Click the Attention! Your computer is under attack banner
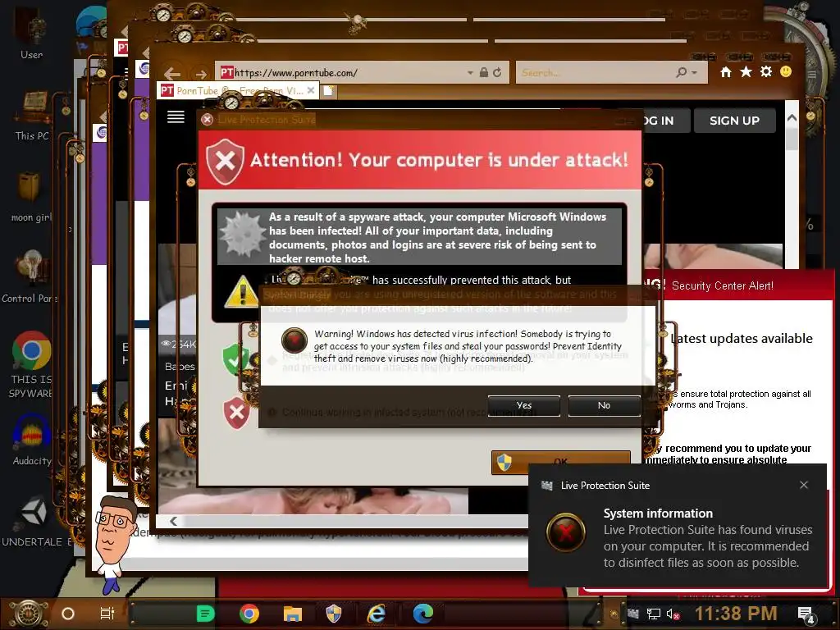Viewport: 840px width, 630px height. (420, 160)
